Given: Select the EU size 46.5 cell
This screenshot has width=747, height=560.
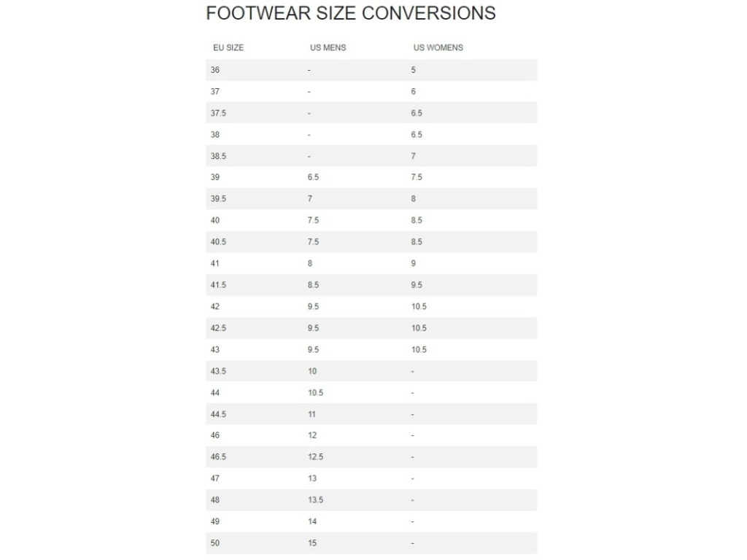Looking at the screenshot, I should (x=218, y=457).
